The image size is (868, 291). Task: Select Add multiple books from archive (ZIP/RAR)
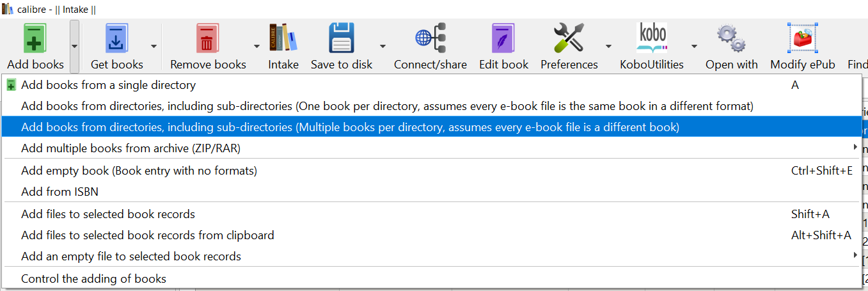[x=130, y=148]
